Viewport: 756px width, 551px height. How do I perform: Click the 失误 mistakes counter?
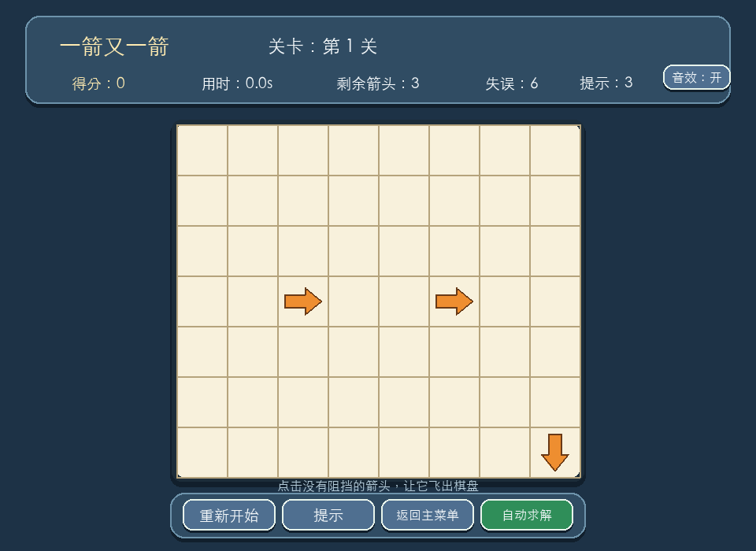[512, 83]
